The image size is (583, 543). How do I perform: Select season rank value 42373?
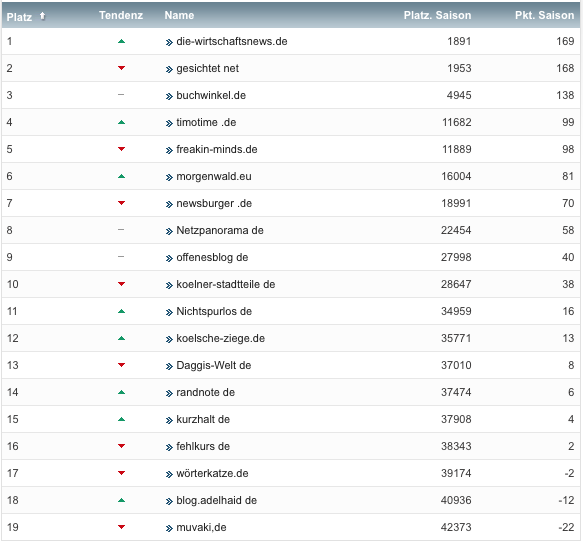pos(456,527)
